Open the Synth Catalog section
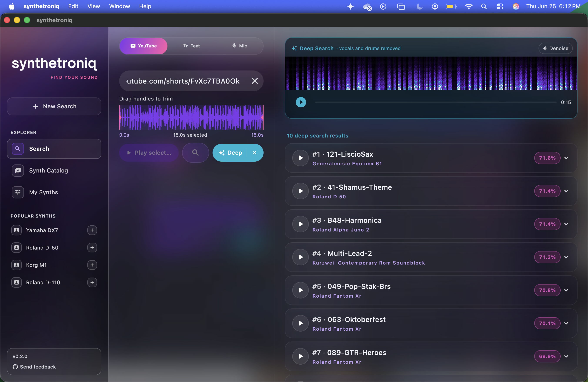This screenshot has width=588, height=382. click(54, 171)
